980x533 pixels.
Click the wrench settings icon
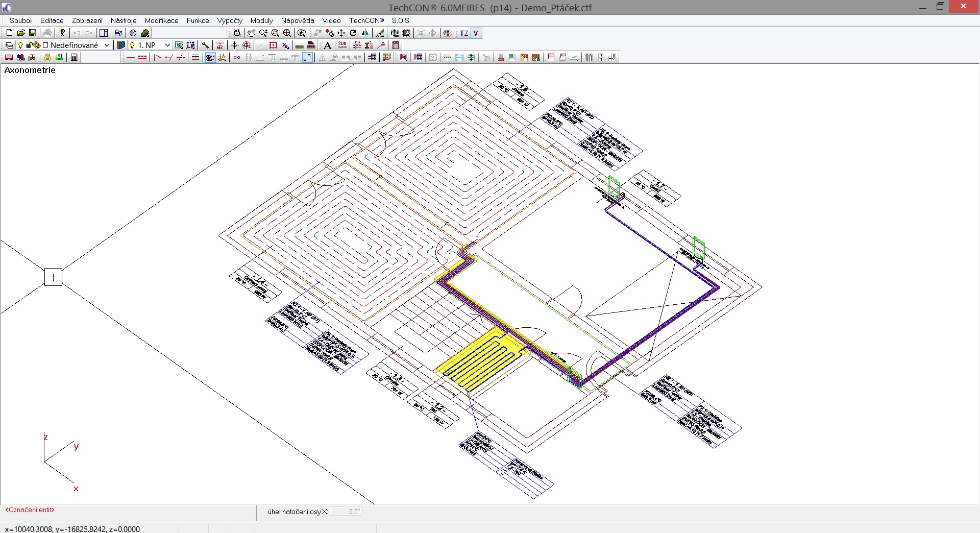(x=206, y=45)
